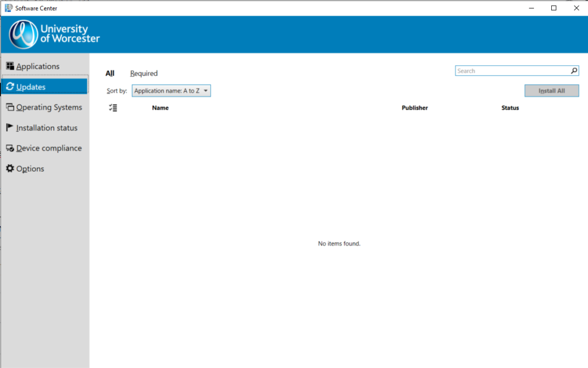Click the "Sort by:" label
This screenshot has height=368, width=588.
(x=117, y=91)
